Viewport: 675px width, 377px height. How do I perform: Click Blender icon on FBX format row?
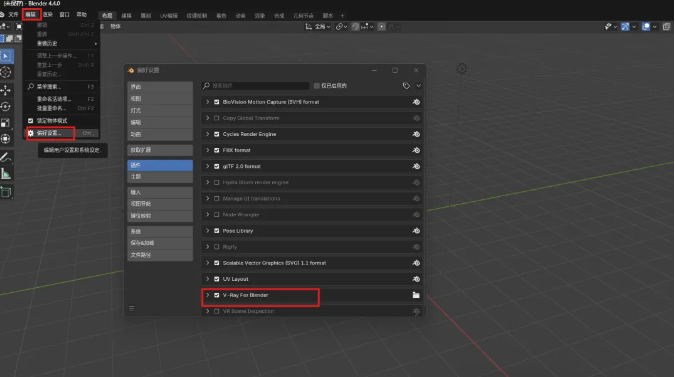[416, 150]
